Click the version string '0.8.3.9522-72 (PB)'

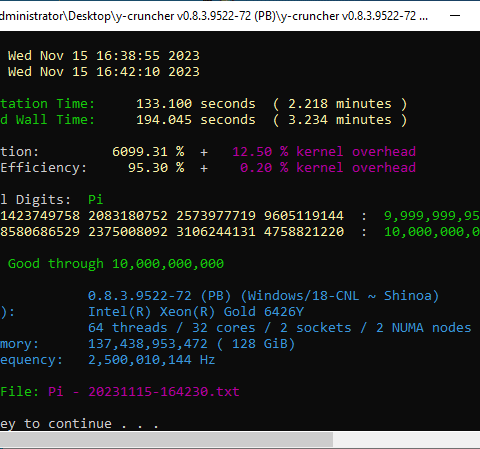coord(159,296)
